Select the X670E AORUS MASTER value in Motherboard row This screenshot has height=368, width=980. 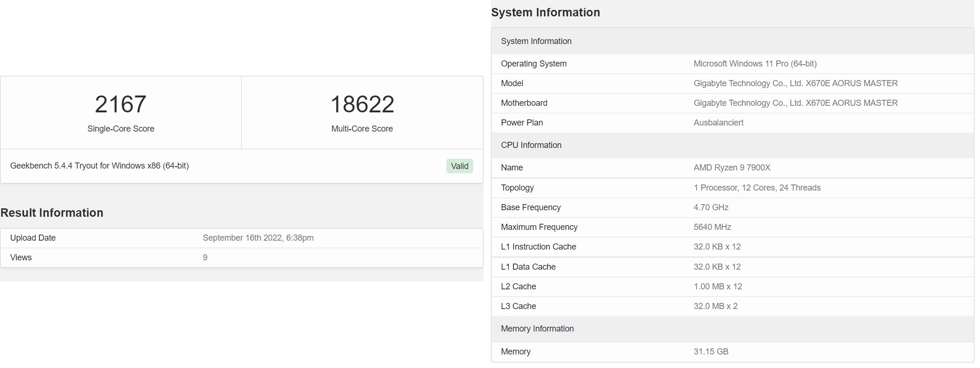click(796, 103)
